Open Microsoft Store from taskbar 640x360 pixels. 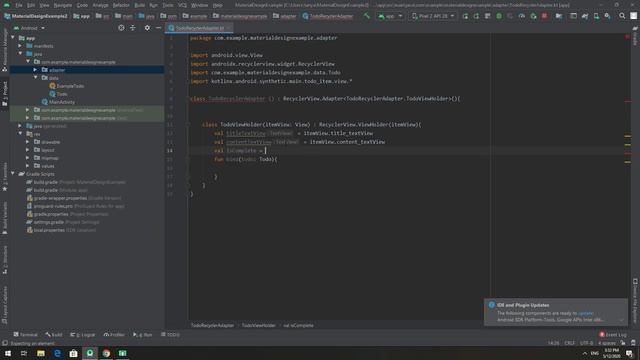73,353
